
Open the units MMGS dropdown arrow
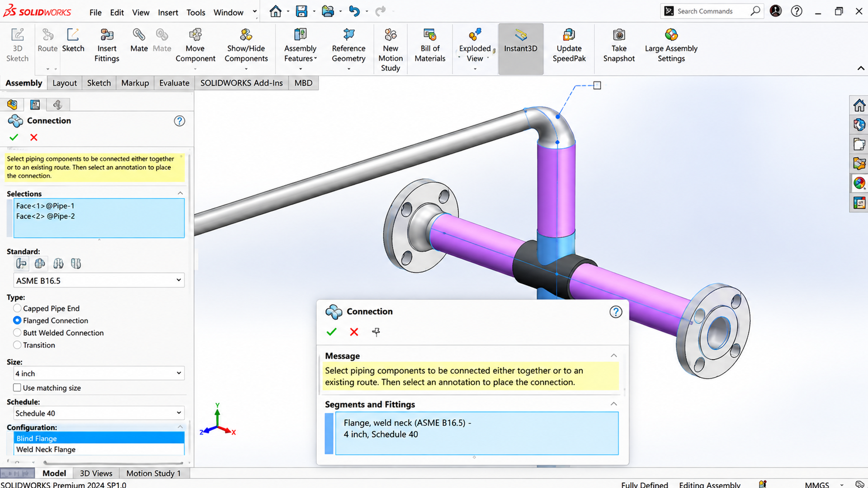(x=842, y=485)
